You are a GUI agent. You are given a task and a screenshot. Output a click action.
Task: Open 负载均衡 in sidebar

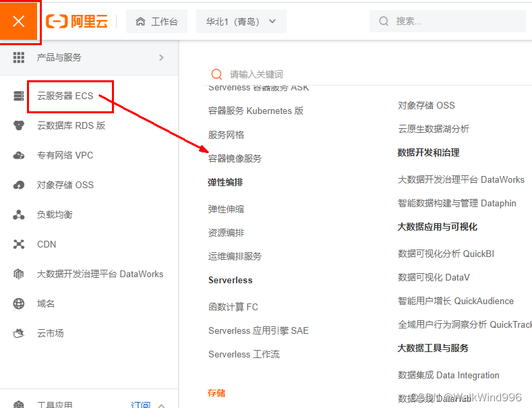click(x=55, y=215)
